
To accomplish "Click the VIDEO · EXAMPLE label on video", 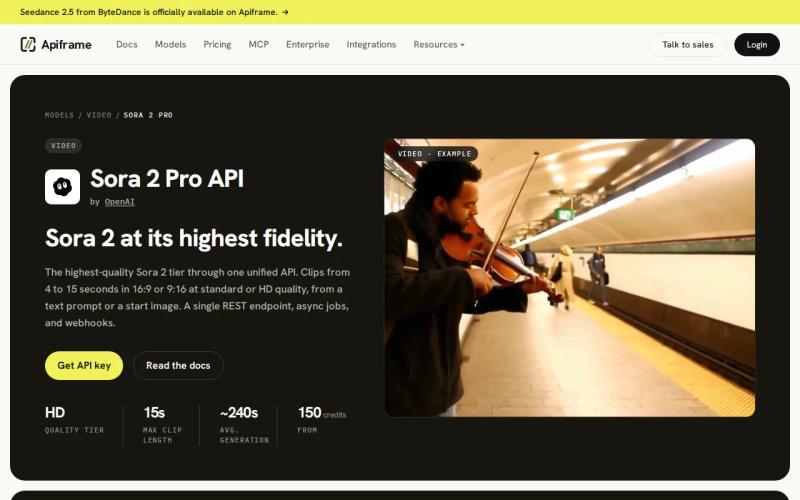I will (x=435, y=154).
